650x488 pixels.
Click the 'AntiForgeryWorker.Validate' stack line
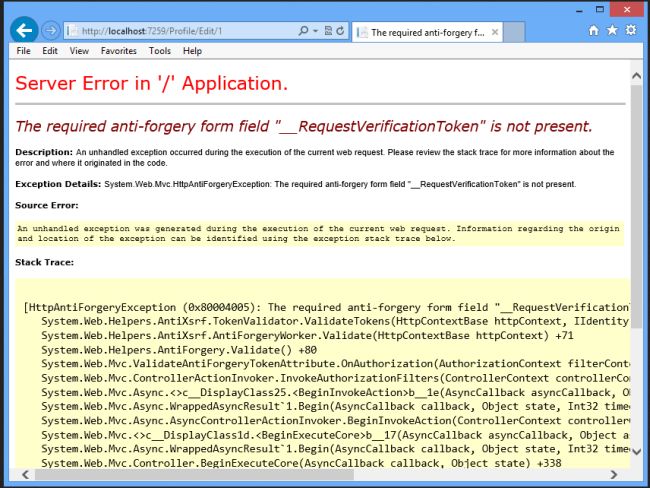point(307,336)
